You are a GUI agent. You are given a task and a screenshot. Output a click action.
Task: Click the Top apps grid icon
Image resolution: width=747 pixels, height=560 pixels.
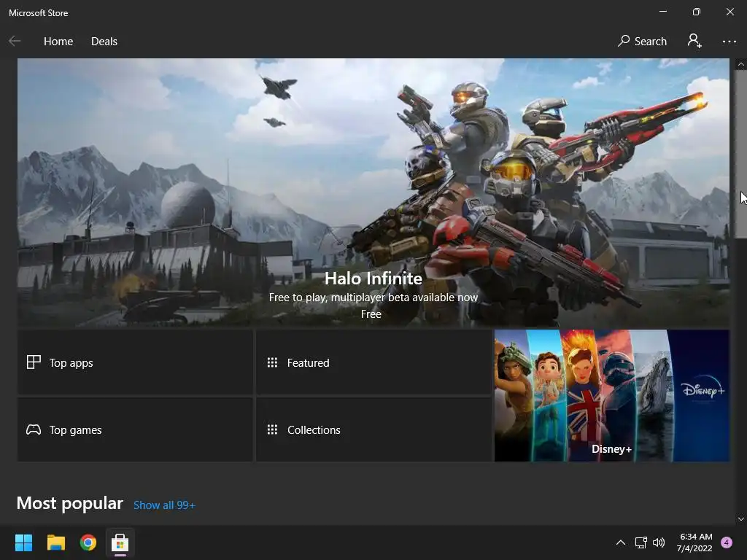[x=34, y=362]
